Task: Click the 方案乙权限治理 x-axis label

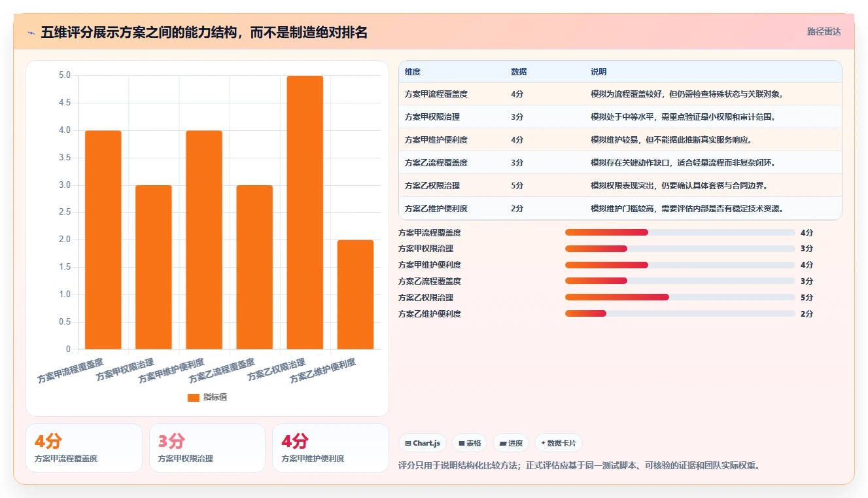Action: (x=277, y=370)
